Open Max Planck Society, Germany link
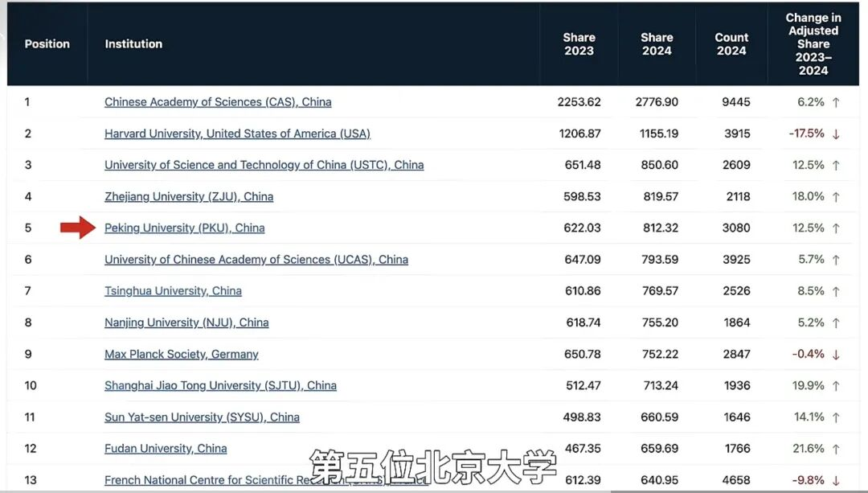Image resolution: width=868 pixels, height=493 pixels. (181, 354)
